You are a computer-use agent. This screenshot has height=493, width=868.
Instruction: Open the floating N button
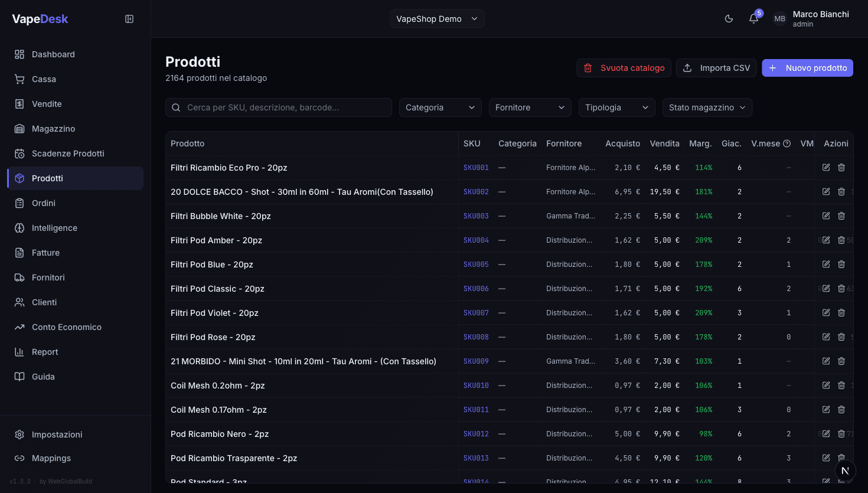point(845,471)
